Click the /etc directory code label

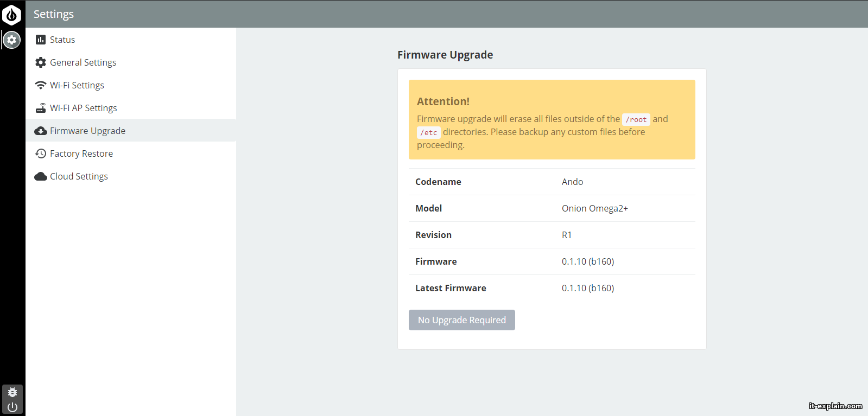pos(428,132)
